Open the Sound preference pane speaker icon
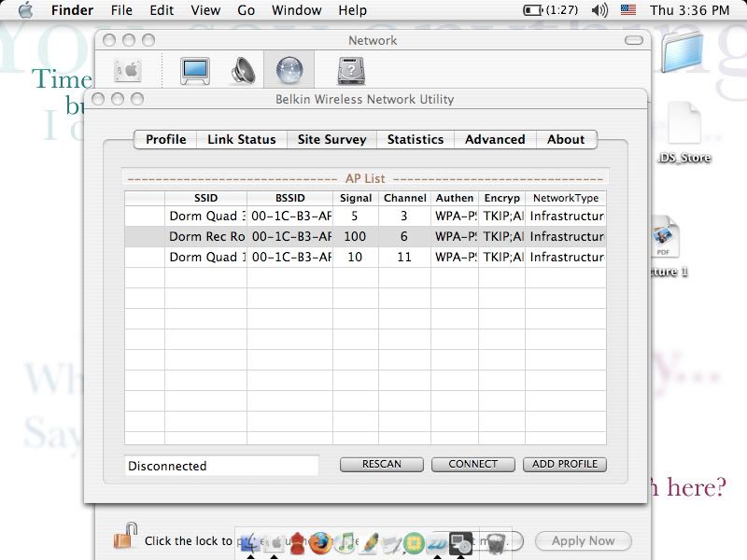The height and width of the screenshot is (560, 747). click(243, 71)
